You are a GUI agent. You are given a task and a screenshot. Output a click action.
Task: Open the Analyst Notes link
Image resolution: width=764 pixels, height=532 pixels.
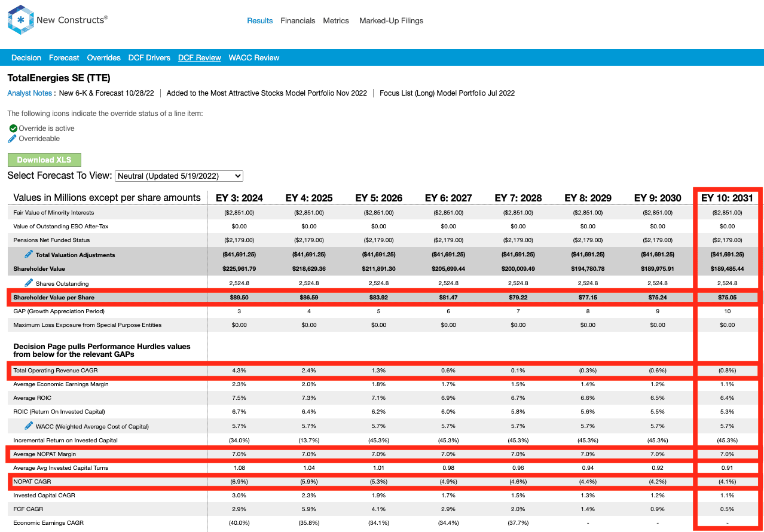click(x=30, y=93)
